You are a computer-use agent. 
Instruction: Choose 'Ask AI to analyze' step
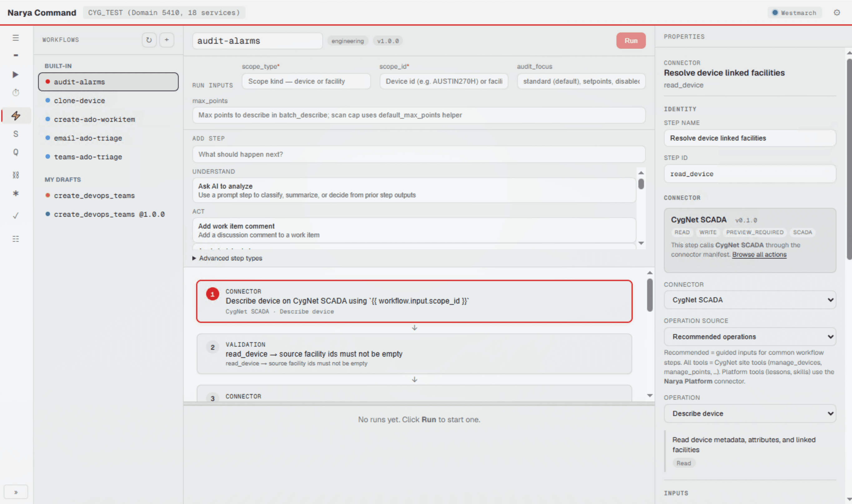414,190
